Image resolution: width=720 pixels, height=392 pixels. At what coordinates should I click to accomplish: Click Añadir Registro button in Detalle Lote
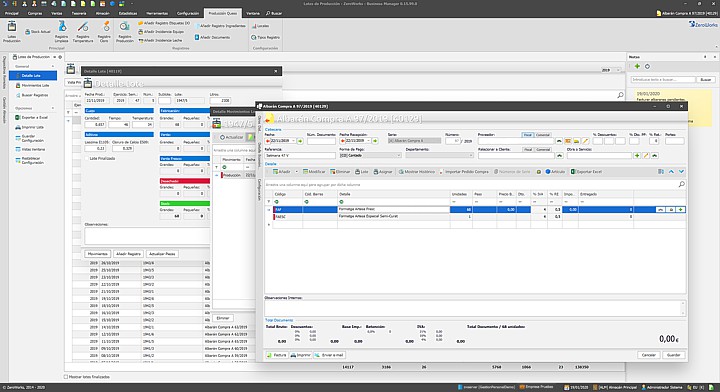(128, 254)
